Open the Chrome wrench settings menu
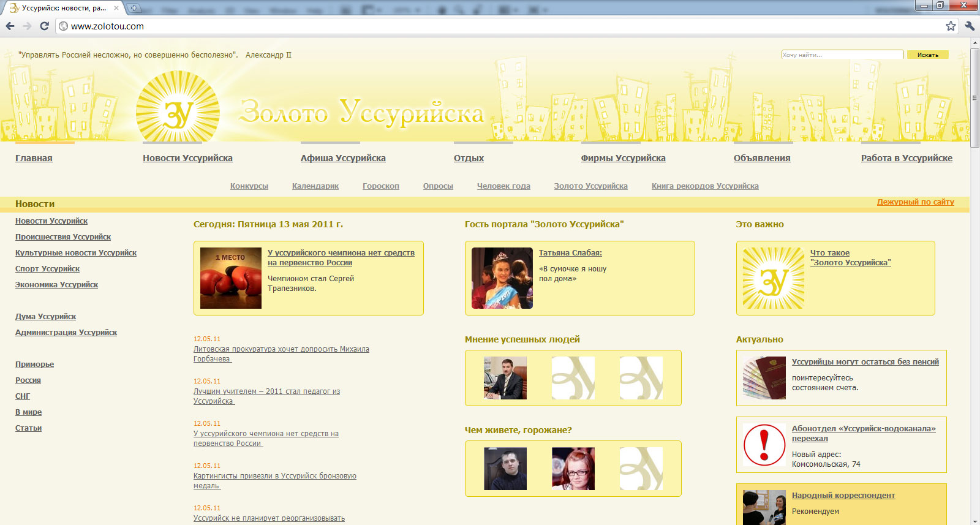The height and width of the screenshot is (525, 980). point(970,26)
